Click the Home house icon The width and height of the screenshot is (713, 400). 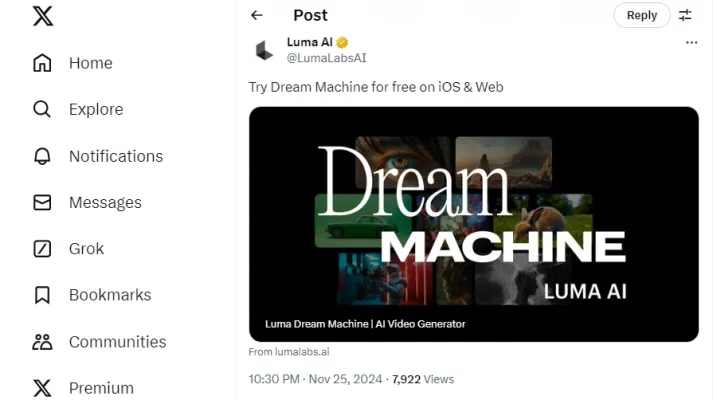click(x=42, y=63)
